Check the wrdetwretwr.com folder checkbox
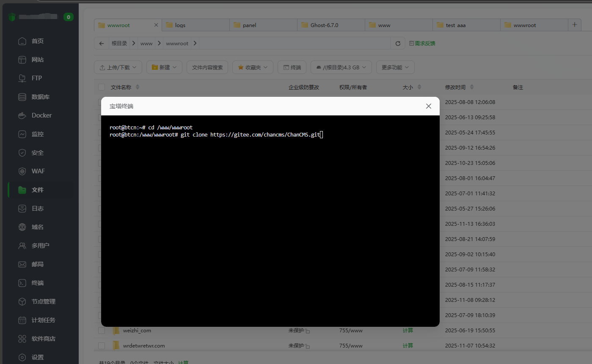The image size is (592, 364). tap(102, 346)
